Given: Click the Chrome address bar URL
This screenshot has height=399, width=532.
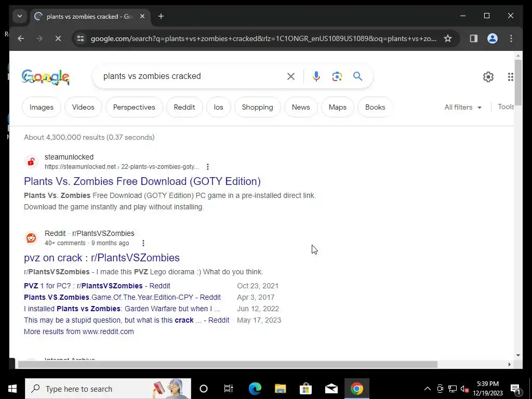Looking at the screenshot, I should (263, 38).
